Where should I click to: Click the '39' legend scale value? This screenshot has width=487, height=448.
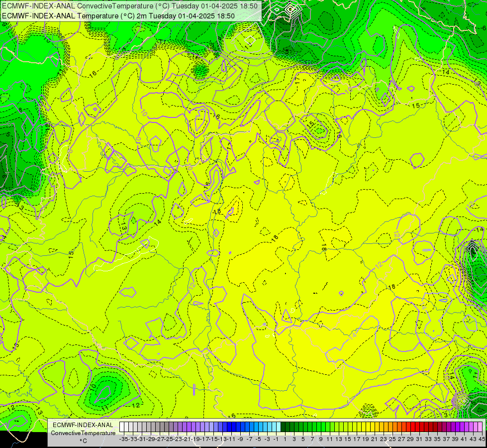(x=456, y=439)
